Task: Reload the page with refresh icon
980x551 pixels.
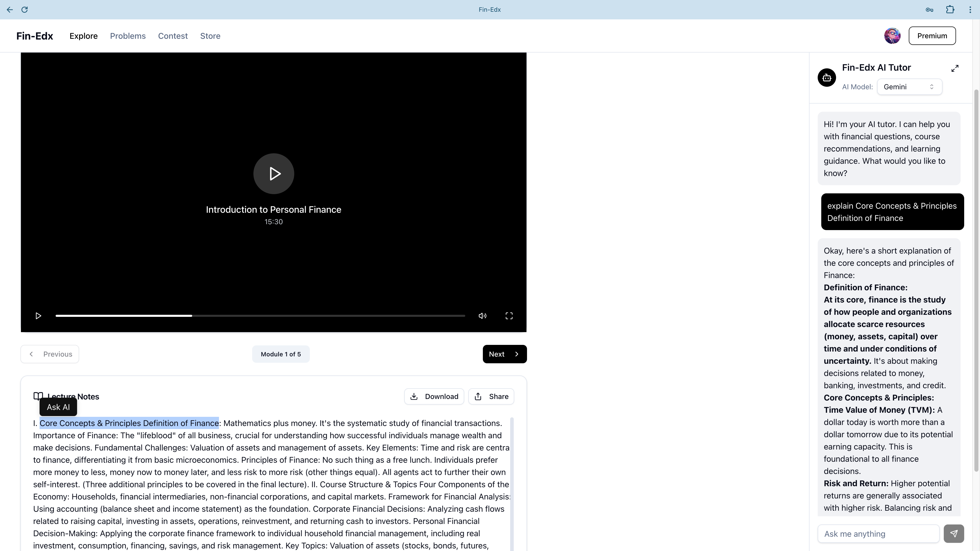Action: (x=24, y=9)
